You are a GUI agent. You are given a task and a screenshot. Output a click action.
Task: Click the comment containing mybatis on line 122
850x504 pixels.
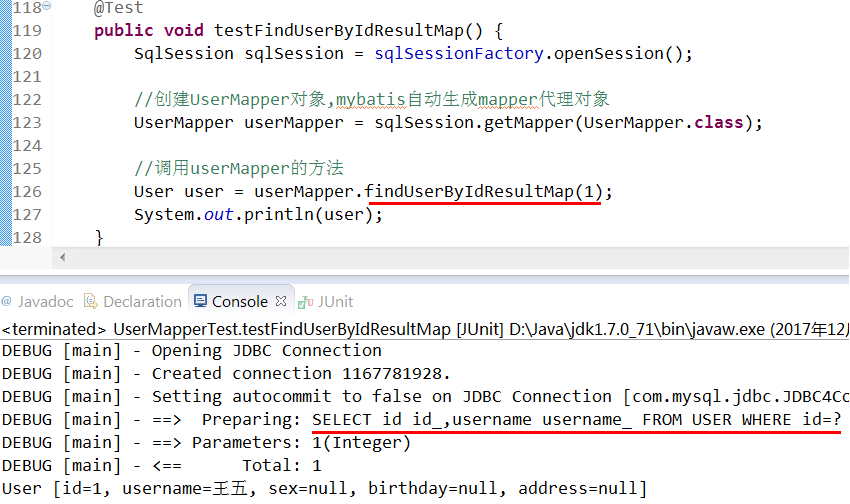pos(371,99)
